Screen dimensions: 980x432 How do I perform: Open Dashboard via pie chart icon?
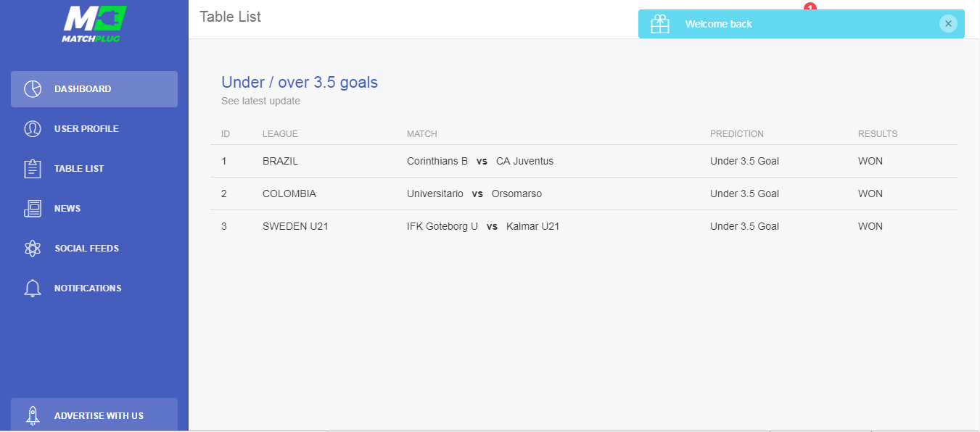[x=33, y=89]
